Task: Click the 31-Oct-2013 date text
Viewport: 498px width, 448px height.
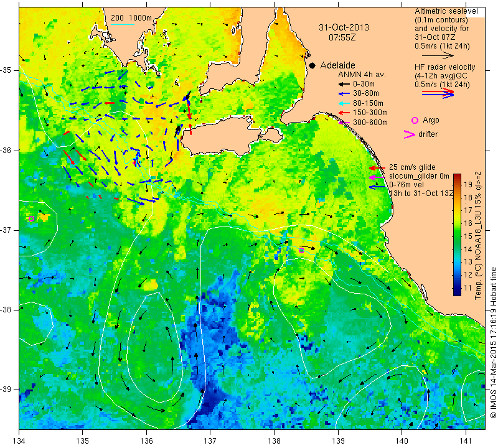Action: [x=344, y=27]
